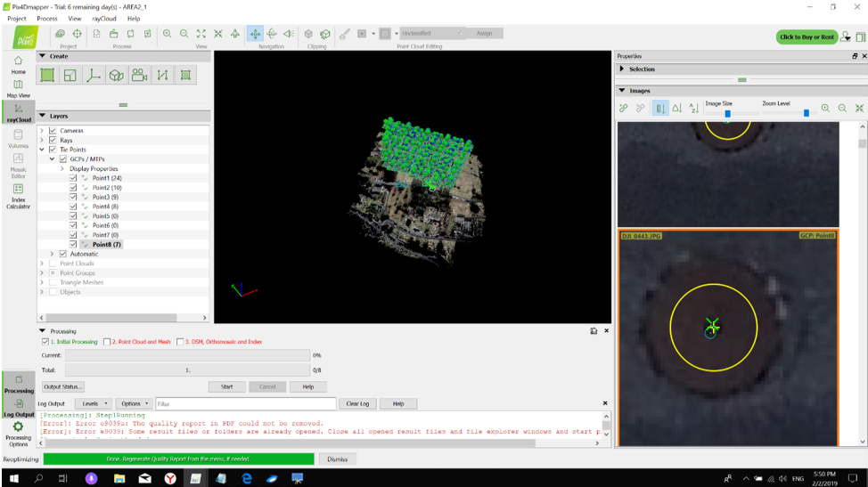Toggle the Cameras layer checkbox
The image size is (868, 487).
[53, 131]
